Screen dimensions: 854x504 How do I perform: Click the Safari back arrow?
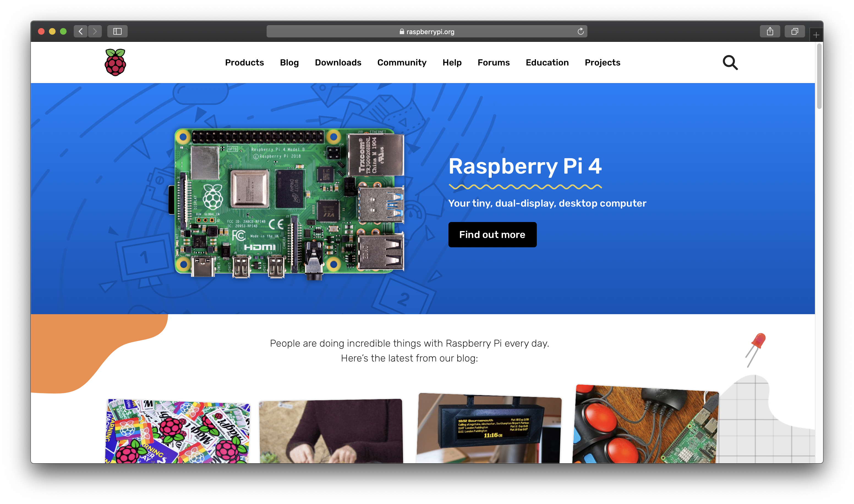81,32
